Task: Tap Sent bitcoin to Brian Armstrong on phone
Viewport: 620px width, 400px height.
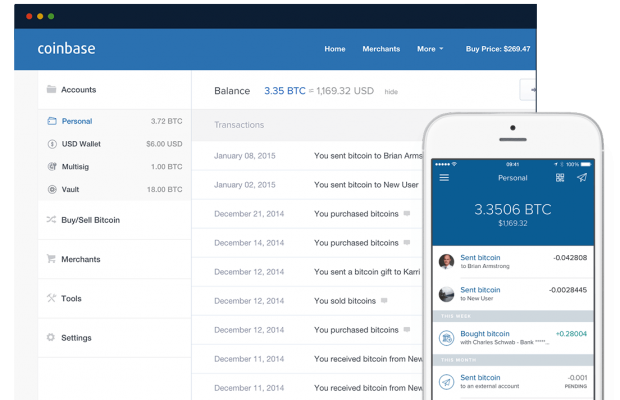Action: coord(513,262)
